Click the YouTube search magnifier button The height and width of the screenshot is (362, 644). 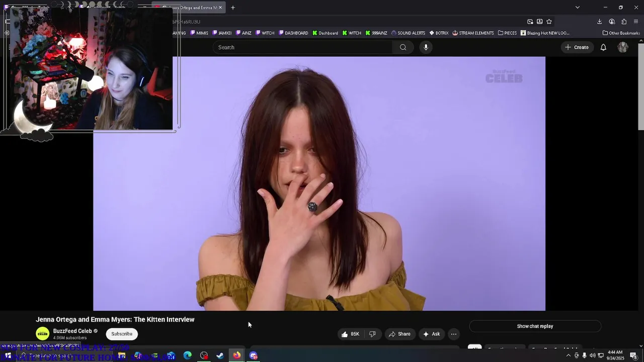[x=403, y=47]
